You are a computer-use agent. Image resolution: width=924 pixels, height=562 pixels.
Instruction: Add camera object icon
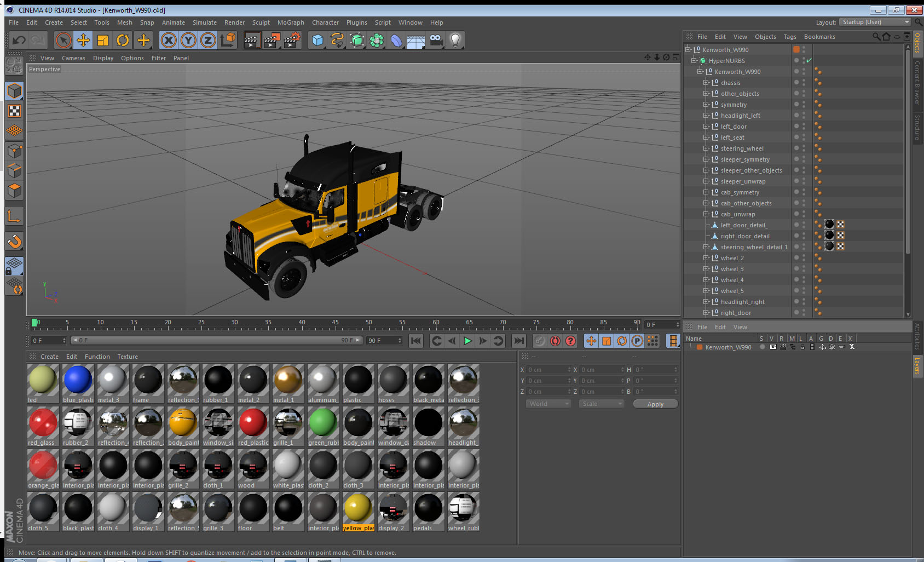(x=436, y=40)
